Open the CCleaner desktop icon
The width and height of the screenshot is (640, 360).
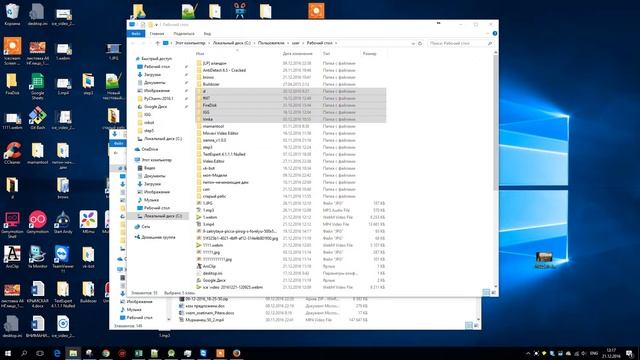pos(12,153)
